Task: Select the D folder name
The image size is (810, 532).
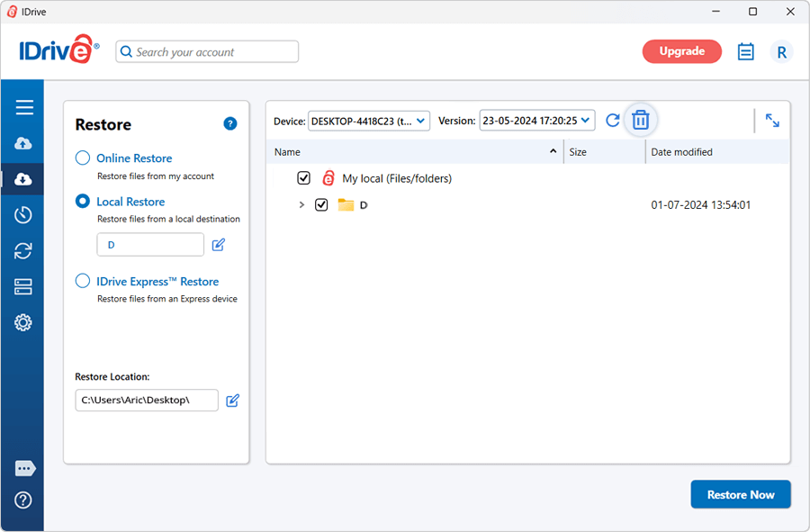Action: (x=364, y=205)
